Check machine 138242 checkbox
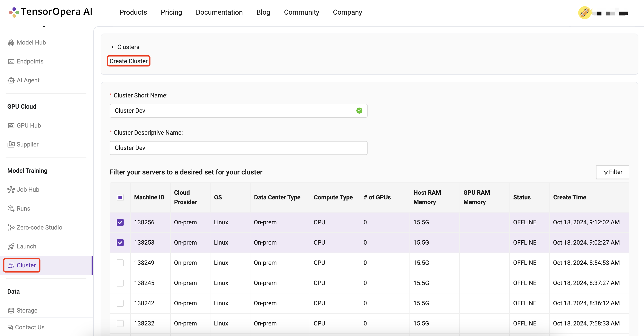This screenshot has height=336, width=644. [120, 303]
